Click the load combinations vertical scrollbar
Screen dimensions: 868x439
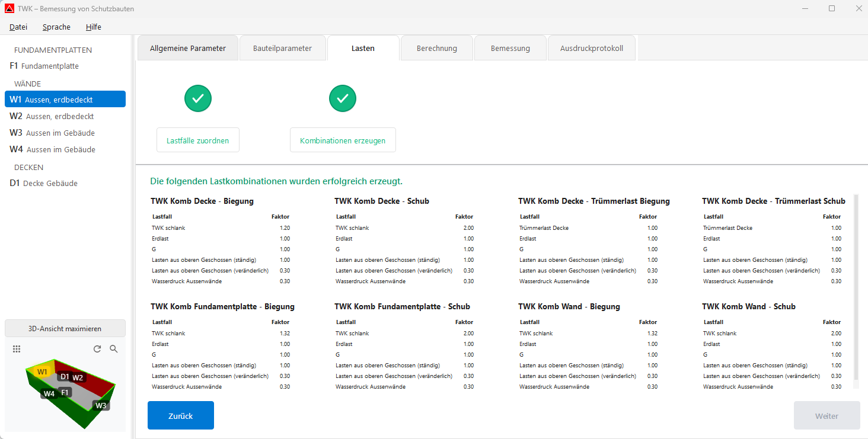pyautogui.click(x=856, y=287)
